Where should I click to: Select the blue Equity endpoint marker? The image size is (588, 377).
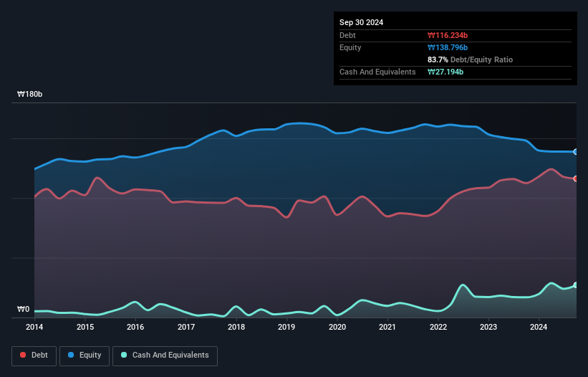click(x=576, y=152)
